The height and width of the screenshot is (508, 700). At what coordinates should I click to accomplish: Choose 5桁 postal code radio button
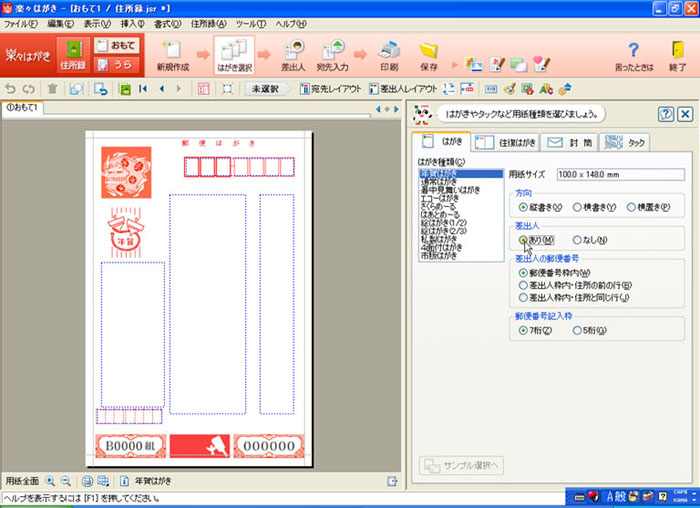577,329
